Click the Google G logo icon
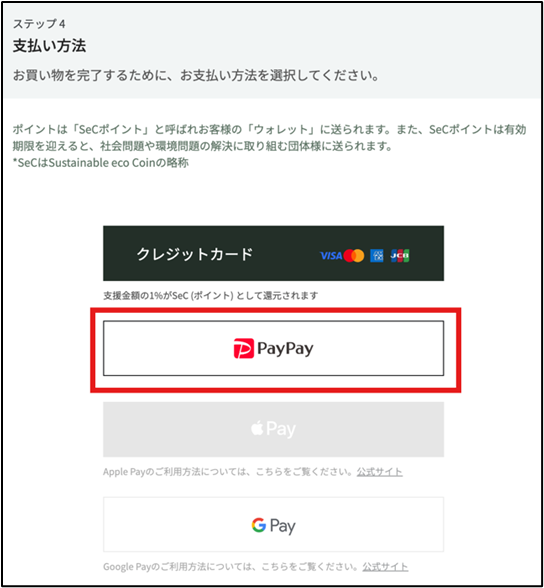The height and width of the screenshot is (588, 544). [x=259, y=525]
